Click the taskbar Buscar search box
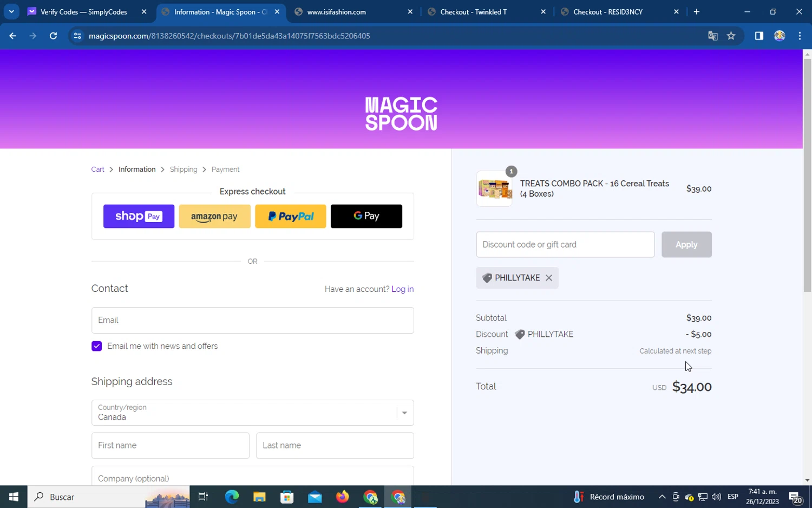This screenshot has height=508, width=812. point(108,497)
